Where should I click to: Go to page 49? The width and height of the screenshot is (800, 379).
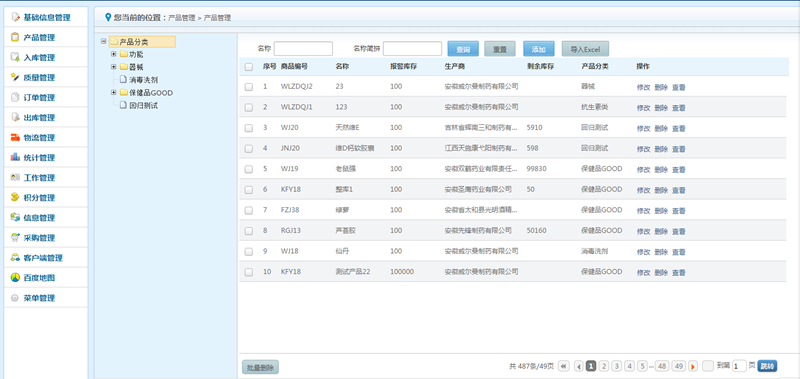click(679, 366)
